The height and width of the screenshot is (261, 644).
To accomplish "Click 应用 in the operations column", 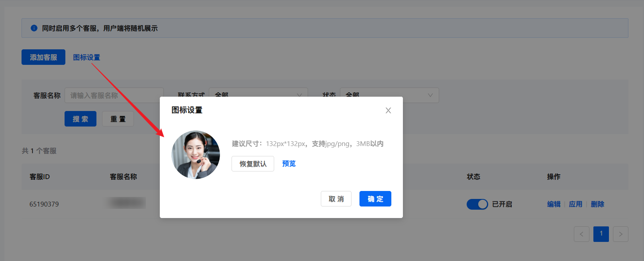I will (x=575, y=204).
